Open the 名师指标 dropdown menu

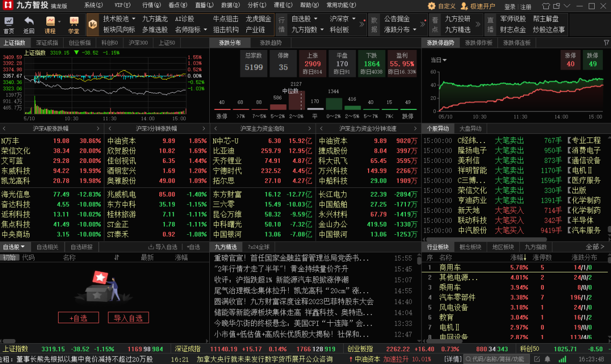click(x=191, y=30)
